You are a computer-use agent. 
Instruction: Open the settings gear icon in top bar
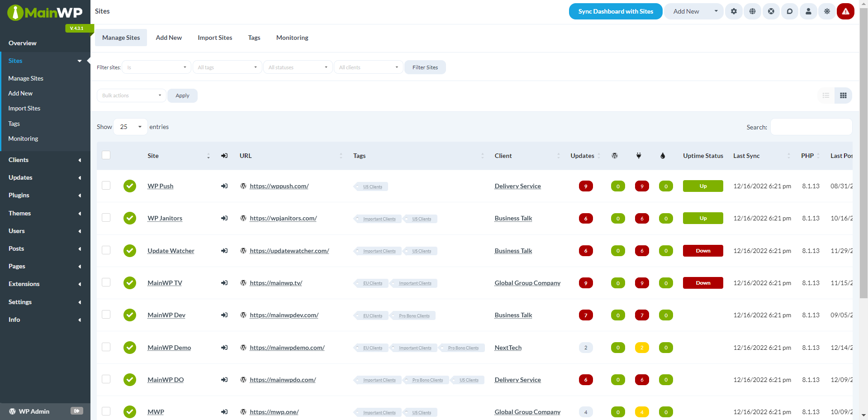734,11
